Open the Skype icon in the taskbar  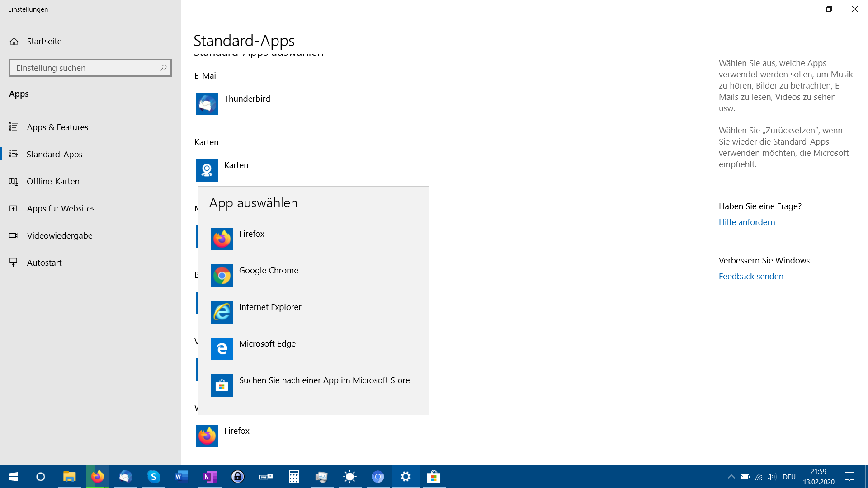[153, 477]
